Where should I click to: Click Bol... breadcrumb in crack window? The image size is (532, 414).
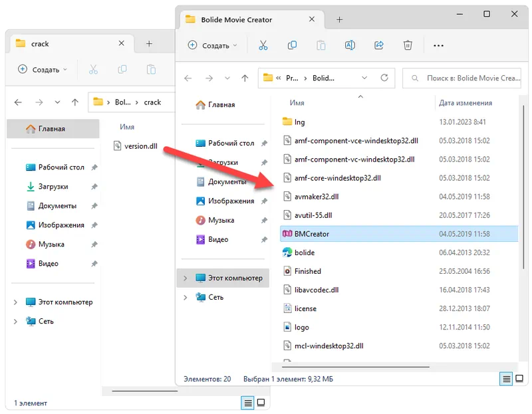click(x=123, y=102)
